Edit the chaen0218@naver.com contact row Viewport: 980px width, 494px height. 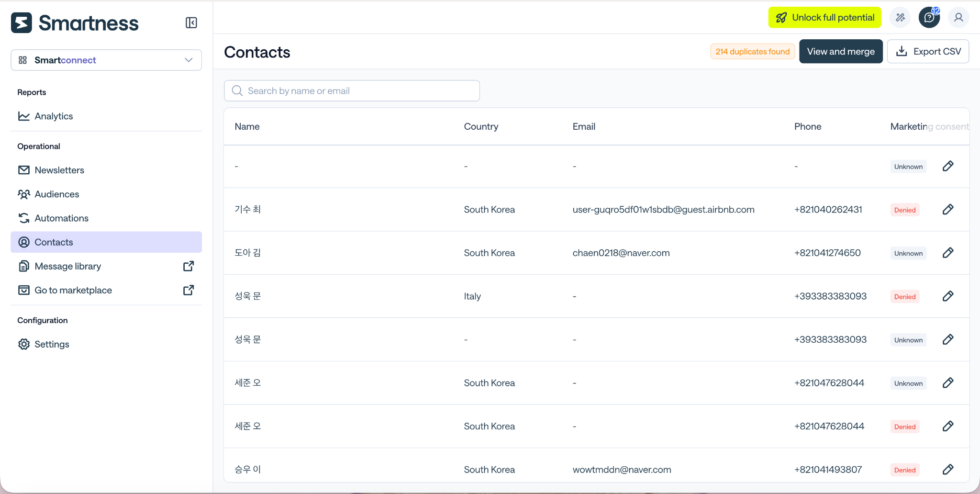coord(948,253)
